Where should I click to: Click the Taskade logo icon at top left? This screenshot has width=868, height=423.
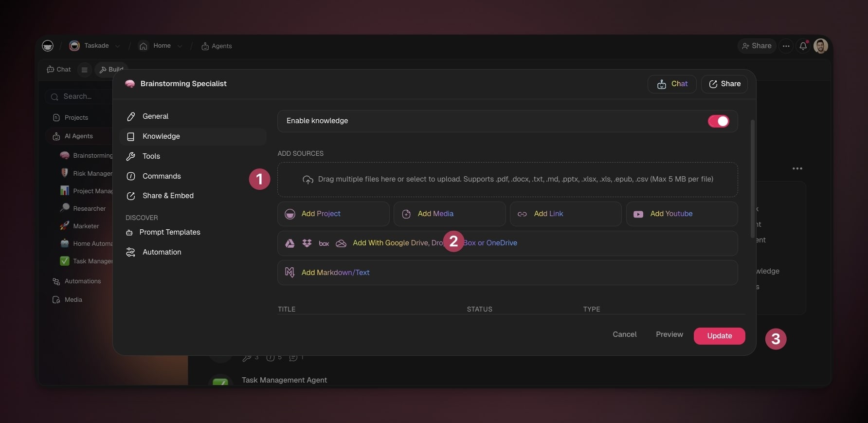[48, 46]
